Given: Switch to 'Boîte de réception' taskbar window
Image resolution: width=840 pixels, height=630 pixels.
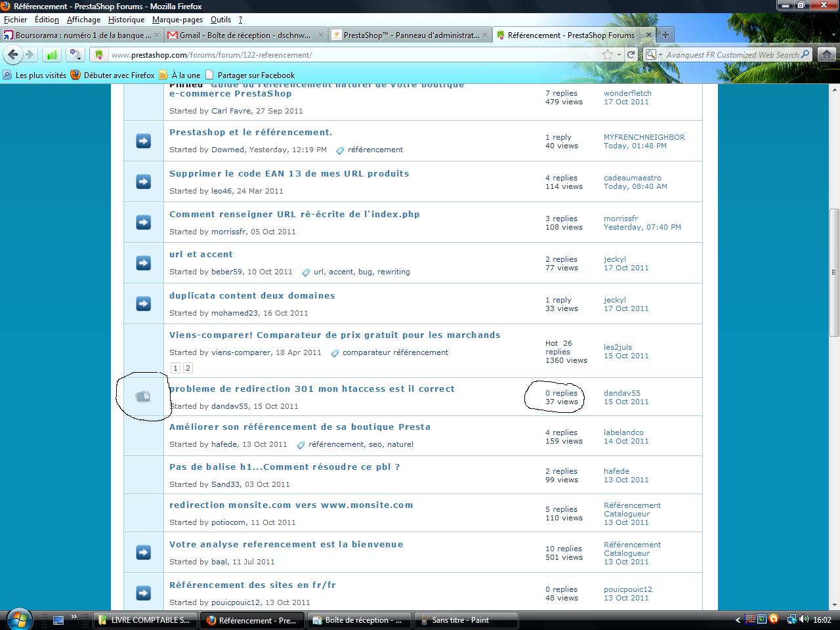Looking at the screenshot, I should coord(358,620).
